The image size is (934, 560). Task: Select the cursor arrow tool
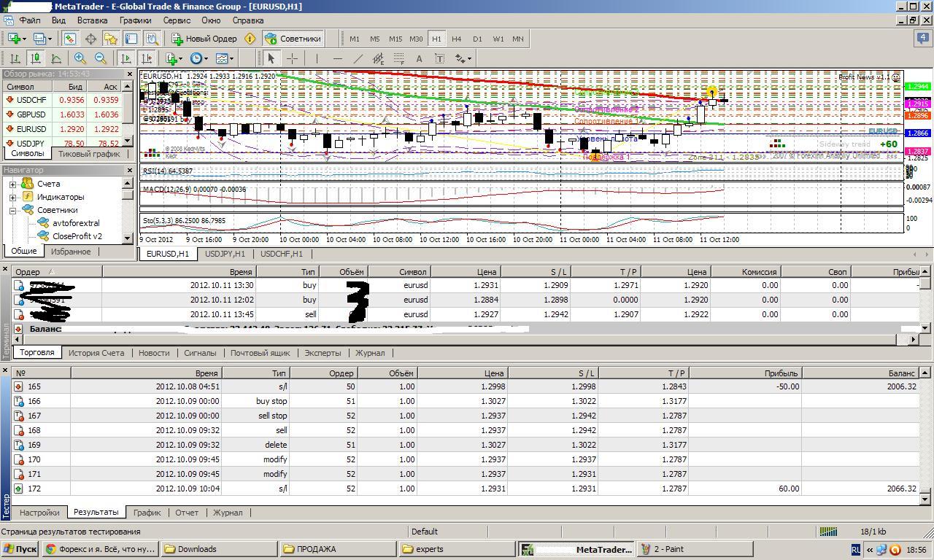point(271,58)
